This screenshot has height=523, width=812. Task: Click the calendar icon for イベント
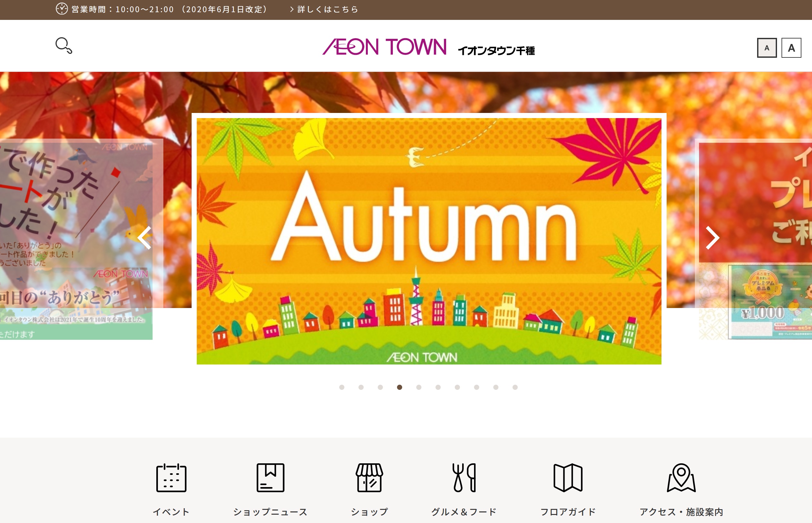coord(171,477)
